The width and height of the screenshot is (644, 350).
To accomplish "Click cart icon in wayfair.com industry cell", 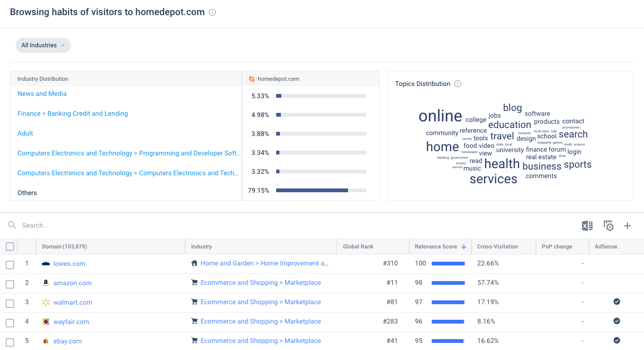I will tap(194, 321).
